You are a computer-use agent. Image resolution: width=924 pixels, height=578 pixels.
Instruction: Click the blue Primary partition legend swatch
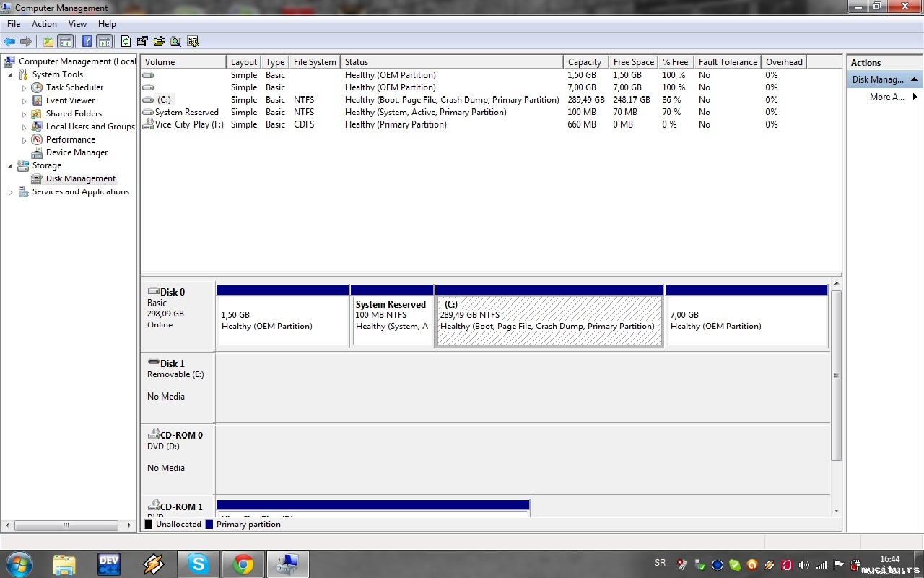[209, 525]
